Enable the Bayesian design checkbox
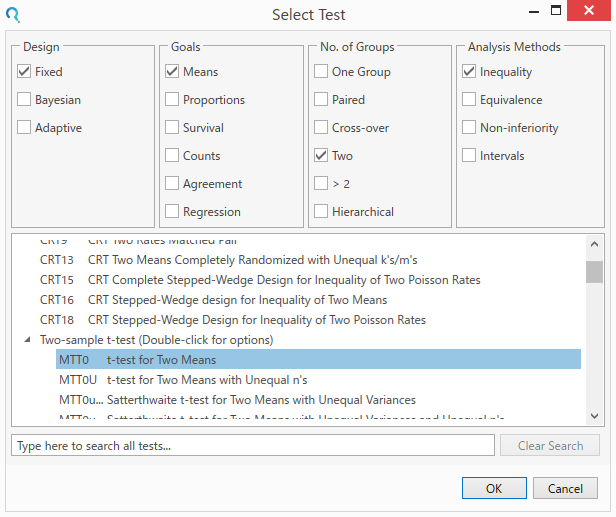The height and width of the screenshot is (517, 616). 25,100
